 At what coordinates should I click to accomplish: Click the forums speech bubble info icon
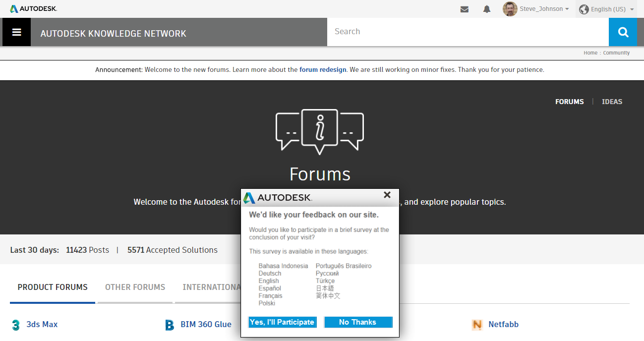pos(320,131)
